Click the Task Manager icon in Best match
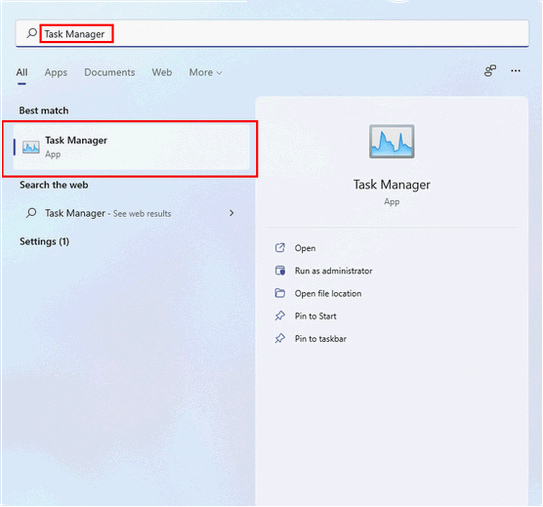 click(x=31, y=147)
